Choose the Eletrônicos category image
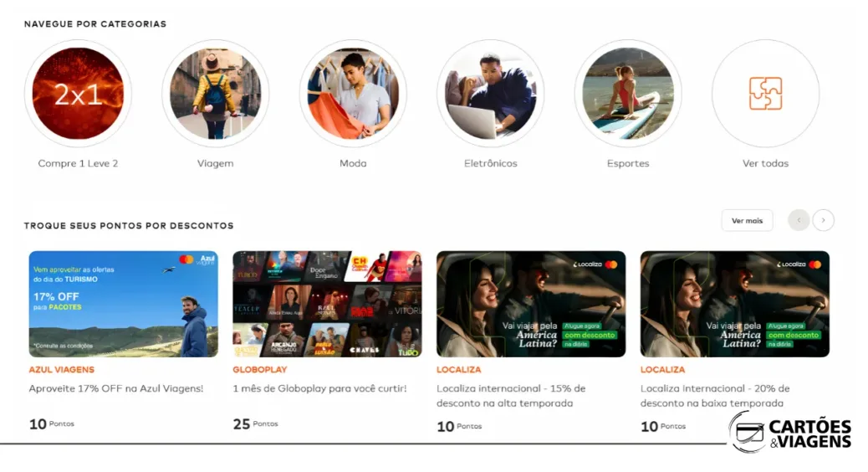Screen dimensions: 868x472 coord(491,93)
